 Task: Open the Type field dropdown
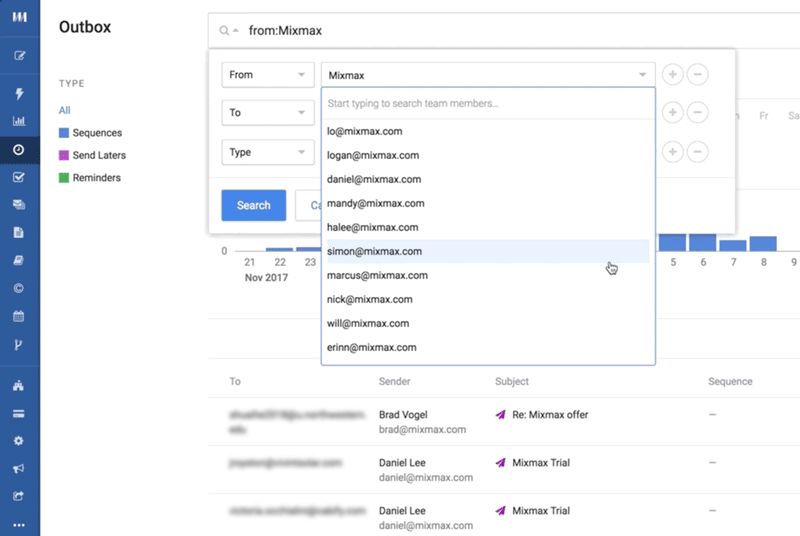coord(268,152)
